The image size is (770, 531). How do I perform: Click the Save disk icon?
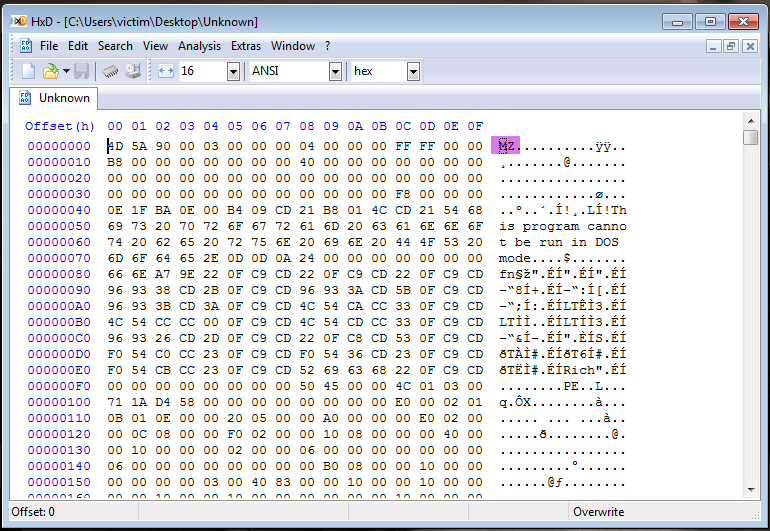[x=82, y=71]
